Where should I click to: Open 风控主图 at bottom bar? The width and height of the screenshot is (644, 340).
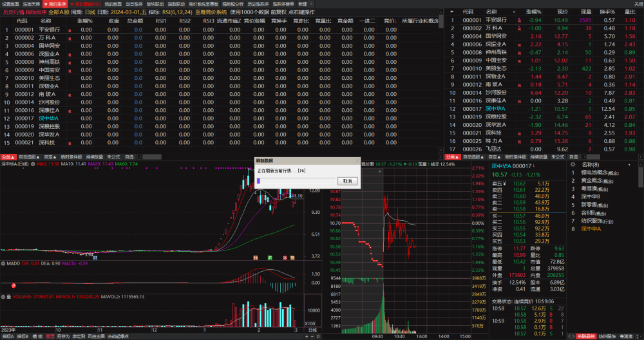click(96, 336)
